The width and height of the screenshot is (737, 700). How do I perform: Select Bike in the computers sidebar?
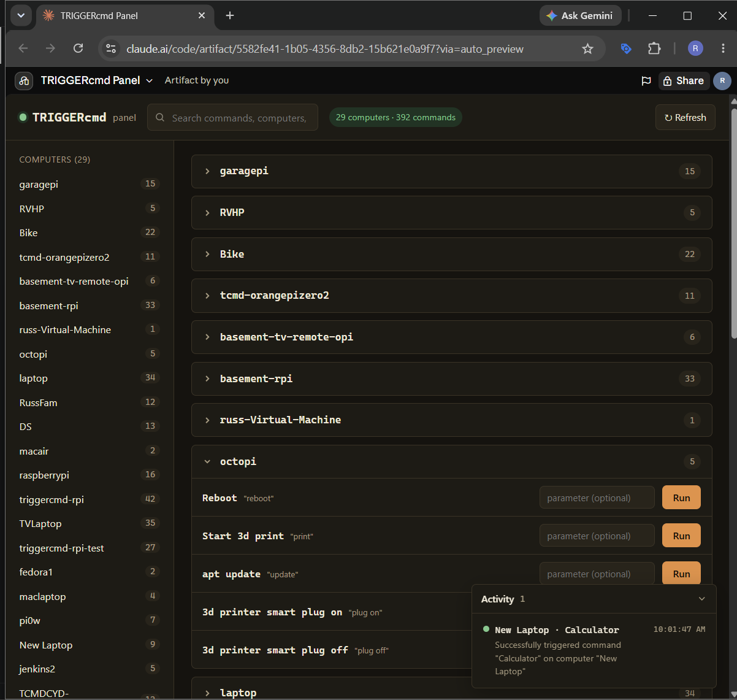click(90, 233)
